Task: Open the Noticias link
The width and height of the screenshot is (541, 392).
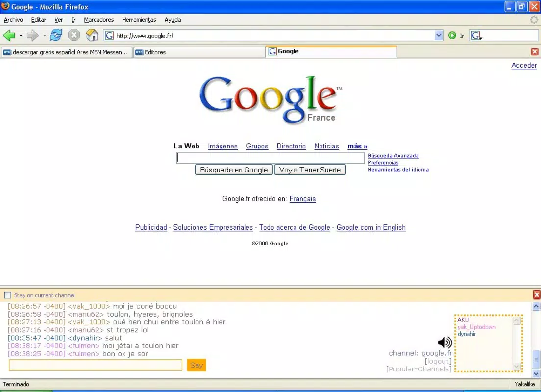Action: click(x=326, y=146)
